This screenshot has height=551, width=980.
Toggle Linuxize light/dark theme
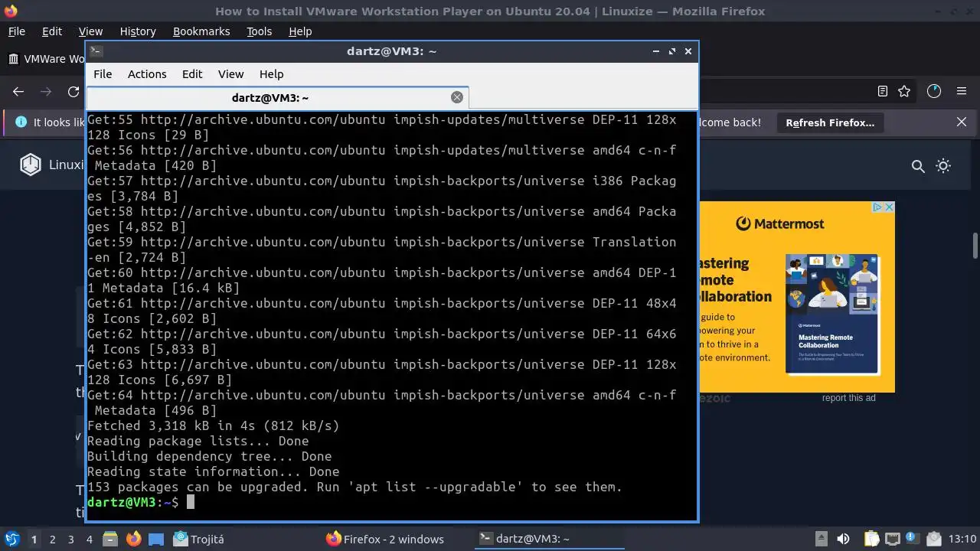(943, 166)
